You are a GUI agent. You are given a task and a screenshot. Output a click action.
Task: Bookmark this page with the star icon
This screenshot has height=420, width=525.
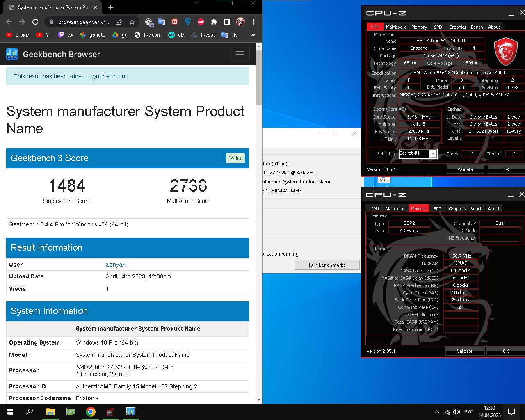coord(132,22)
